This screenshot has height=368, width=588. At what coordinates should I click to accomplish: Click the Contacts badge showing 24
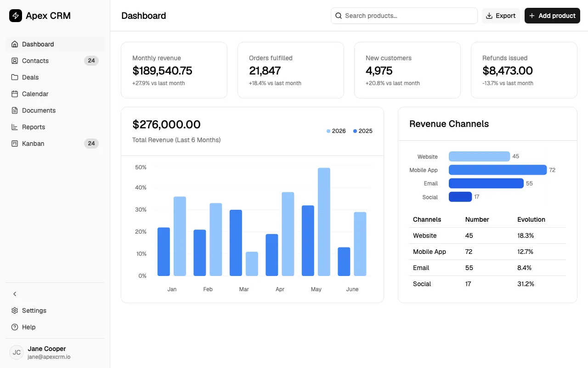[x=91, y=61]
